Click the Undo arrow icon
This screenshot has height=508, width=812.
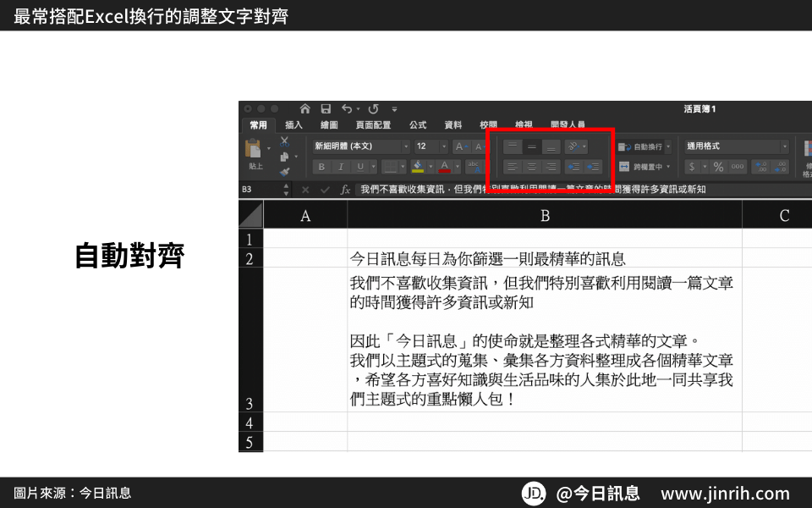347,109
